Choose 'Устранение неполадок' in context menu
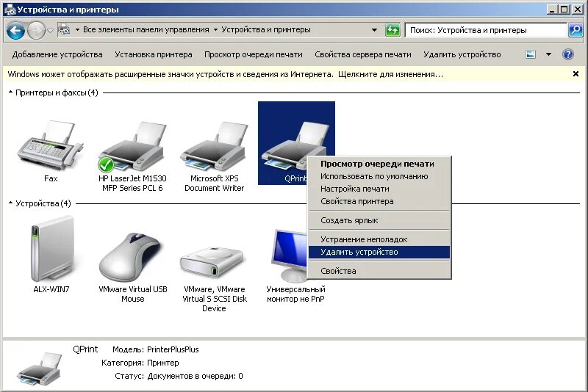 click(x=379, y=239)
